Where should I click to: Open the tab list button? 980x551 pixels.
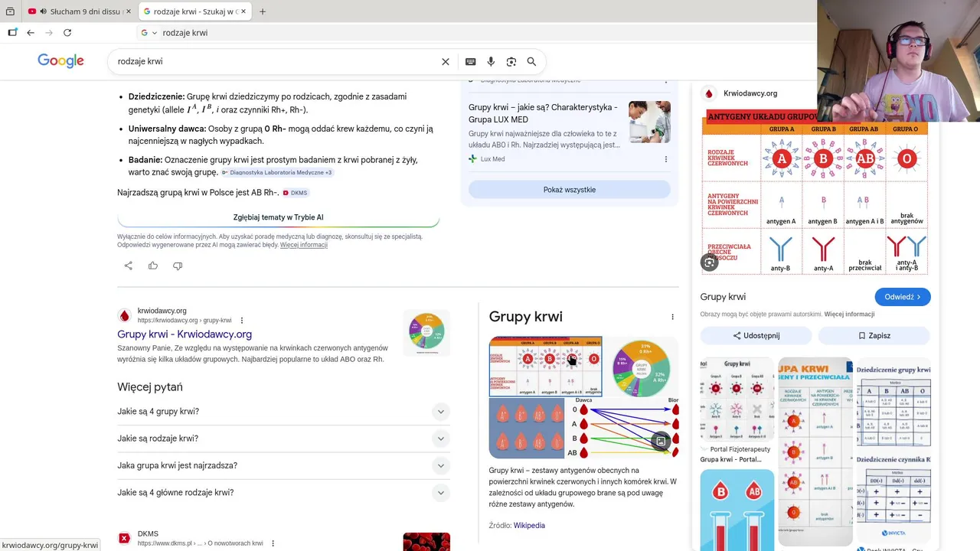pyautogui.click(x=10, y=11)
